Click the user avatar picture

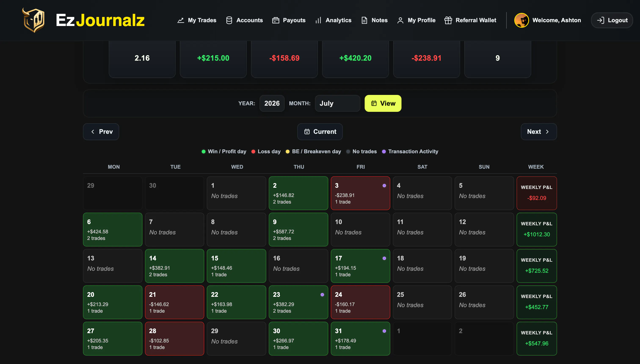point(522,20)
